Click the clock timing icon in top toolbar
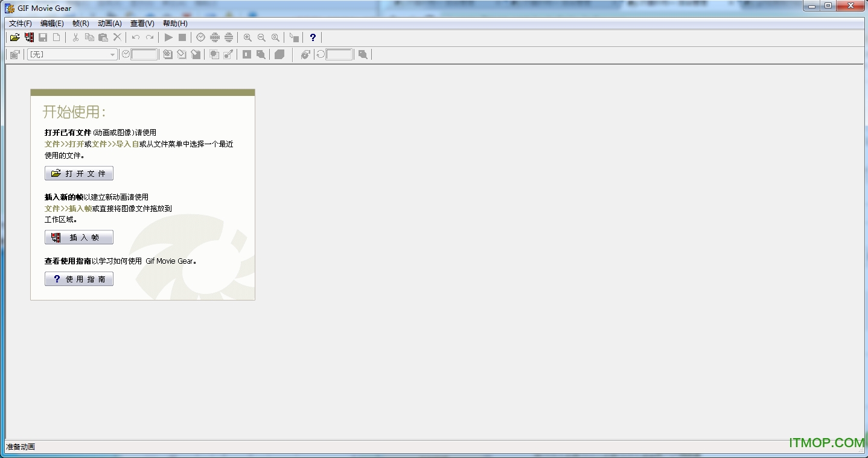Screen dimensions: 868x458 pos(200,37)
